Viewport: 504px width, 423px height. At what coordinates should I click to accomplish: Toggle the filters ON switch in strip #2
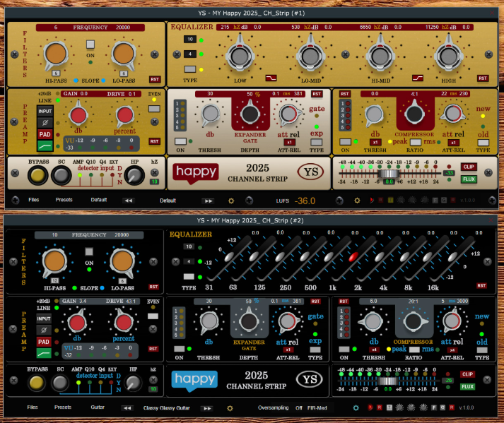[89, 251]
